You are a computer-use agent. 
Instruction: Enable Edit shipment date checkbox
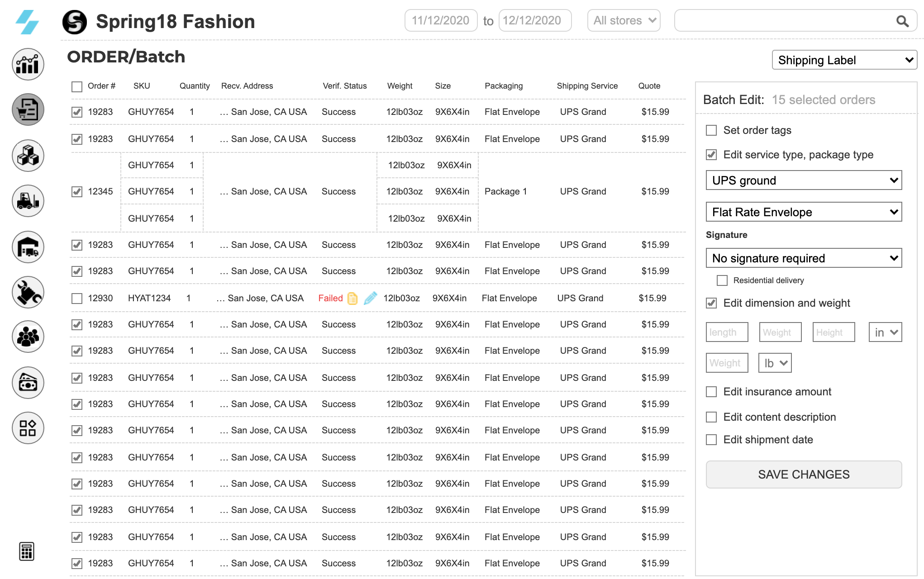[x=711, y=440]
